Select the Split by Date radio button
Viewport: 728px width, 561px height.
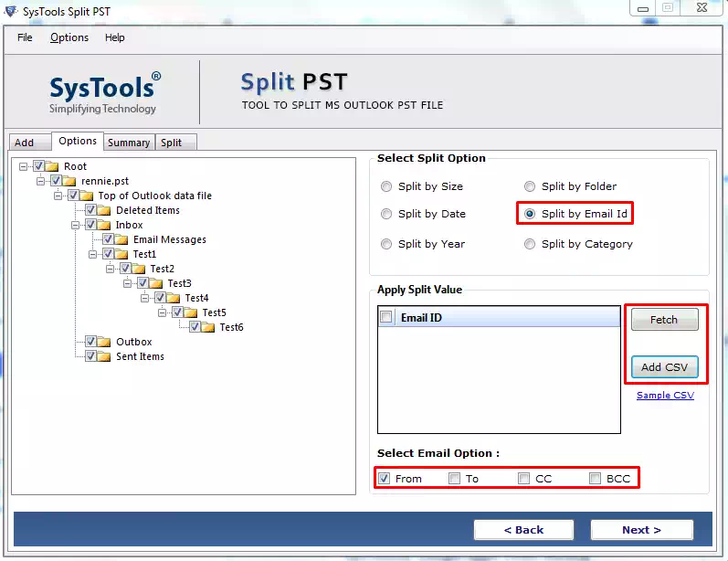[x=386, y=214]
